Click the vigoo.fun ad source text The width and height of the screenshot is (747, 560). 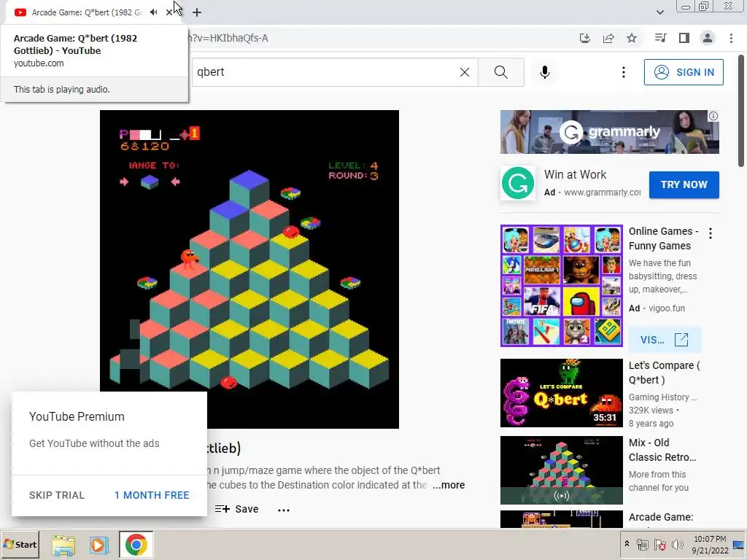coord(667,308)
